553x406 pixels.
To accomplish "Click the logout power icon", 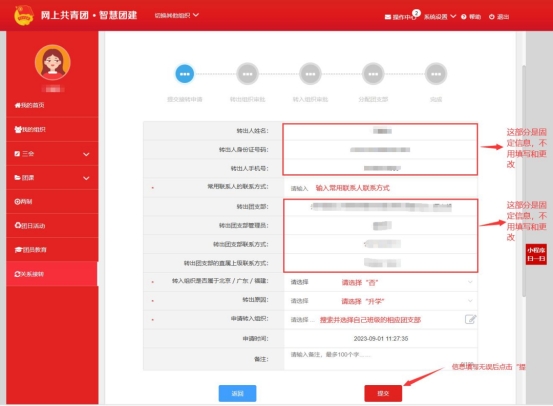I will [x=492, y=17].
